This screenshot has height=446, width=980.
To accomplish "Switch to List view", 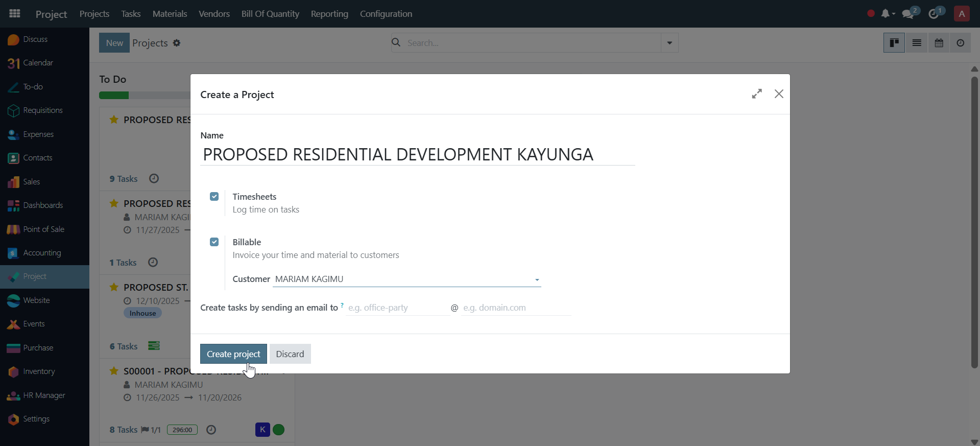I will coord(917,43).
